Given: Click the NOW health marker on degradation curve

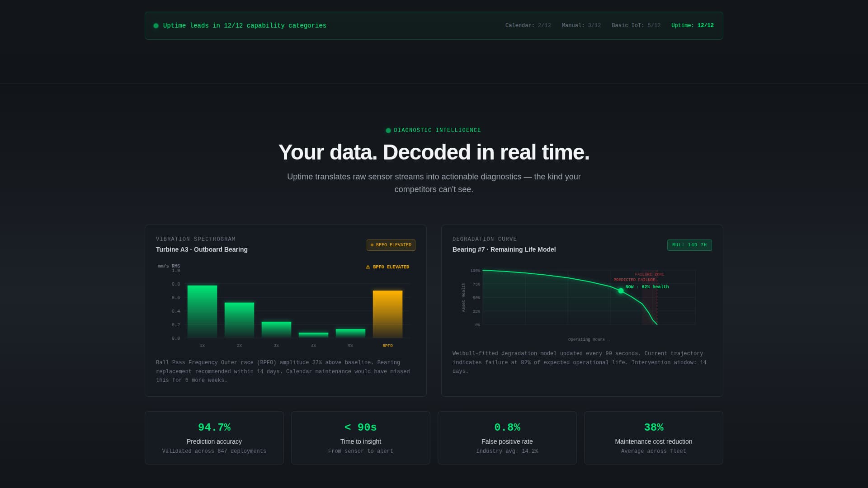Looking at the screenshot, I should pos(620,291).
